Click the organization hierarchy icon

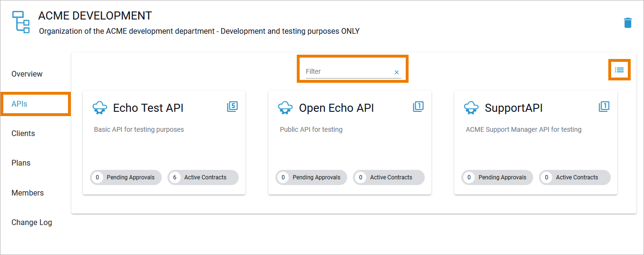pyautogui.click(x=20, y=22)
